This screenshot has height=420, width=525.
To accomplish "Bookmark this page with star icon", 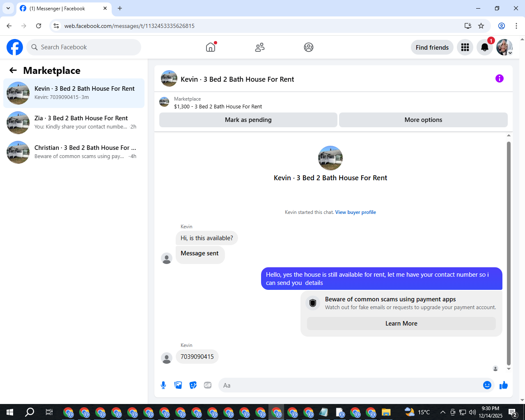I will pos(481,26).
